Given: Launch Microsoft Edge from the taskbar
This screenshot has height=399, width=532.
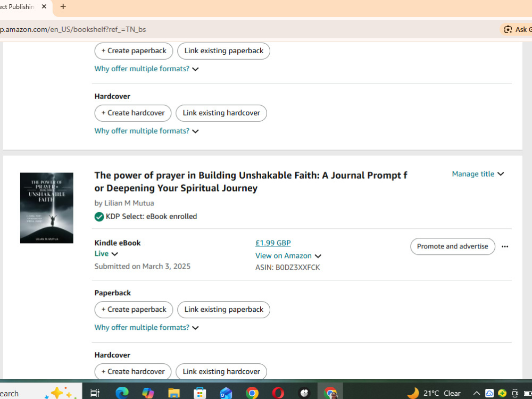Looking at the screenshot, I should (x=122, y=393).
